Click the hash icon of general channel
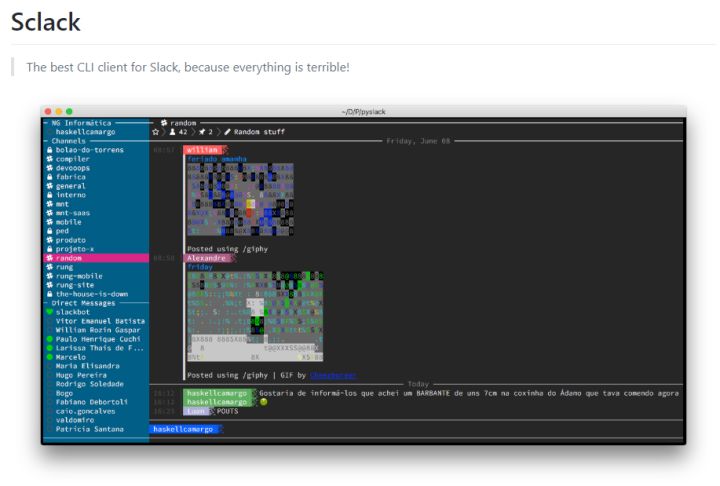This screenshot has width=720, height=486. pyautogui.click(x=50, y=186)
